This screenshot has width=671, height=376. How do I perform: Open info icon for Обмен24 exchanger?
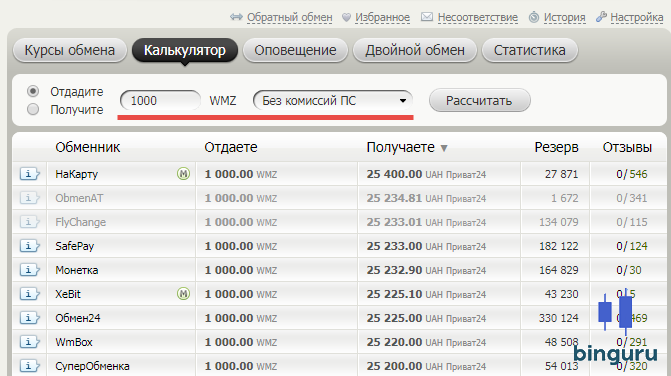coord(30,318)
